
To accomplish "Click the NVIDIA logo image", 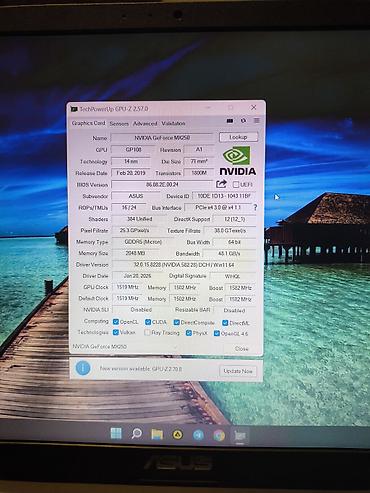I will point(238,161).
